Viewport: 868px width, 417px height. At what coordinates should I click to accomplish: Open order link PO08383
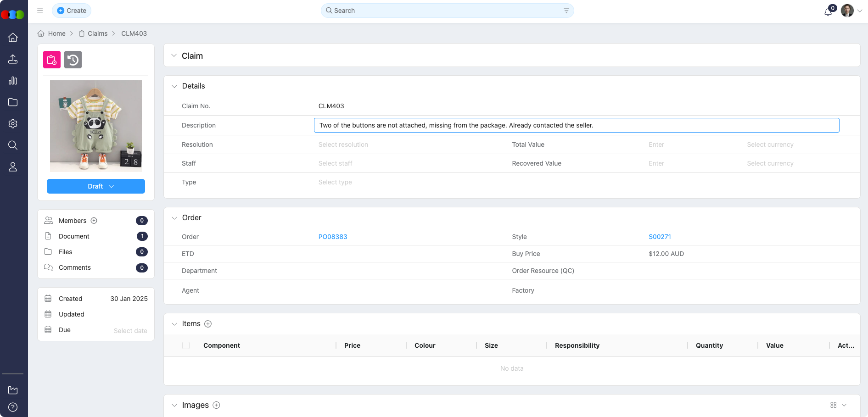pyautogui.click(x=333, y=237)
